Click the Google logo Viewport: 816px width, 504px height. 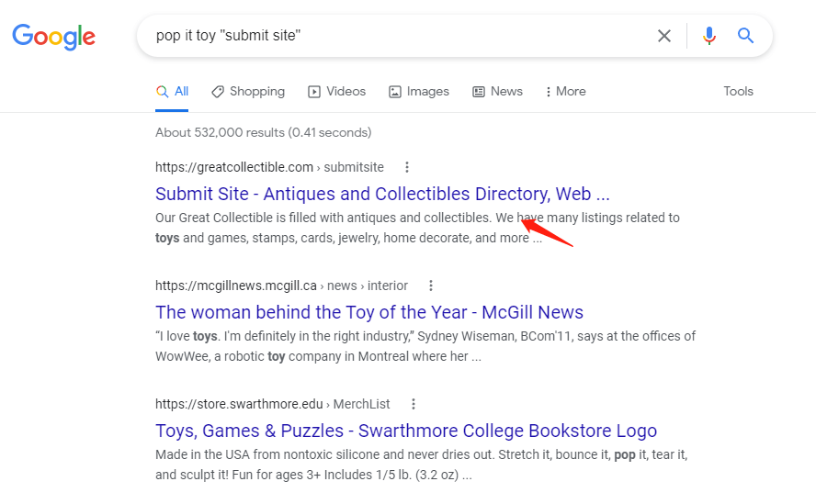coord(53,37)
